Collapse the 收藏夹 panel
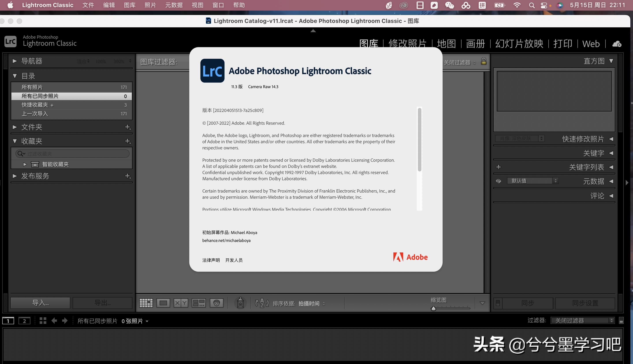The image size is (633, 364). tap(15, 141)
